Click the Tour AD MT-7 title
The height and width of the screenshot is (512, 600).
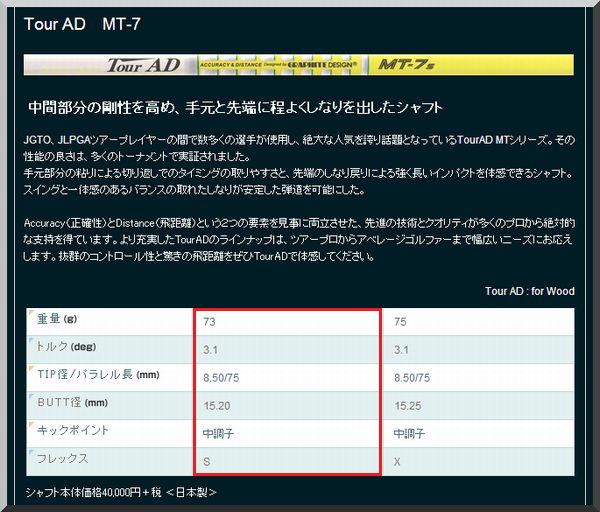click(82, 24)
